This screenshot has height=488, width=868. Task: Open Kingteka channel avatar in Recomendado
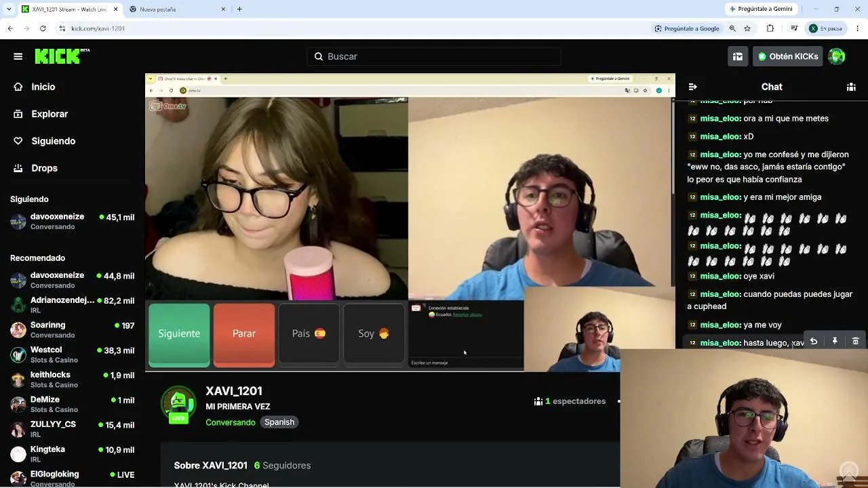[x=18, y=454]
